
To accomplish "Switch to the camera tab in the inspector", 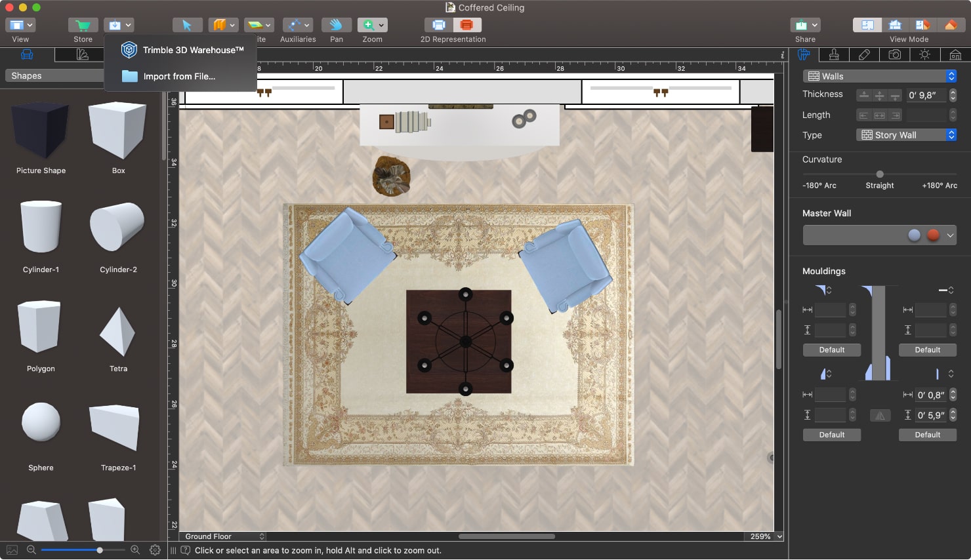I will pos(894,54).
